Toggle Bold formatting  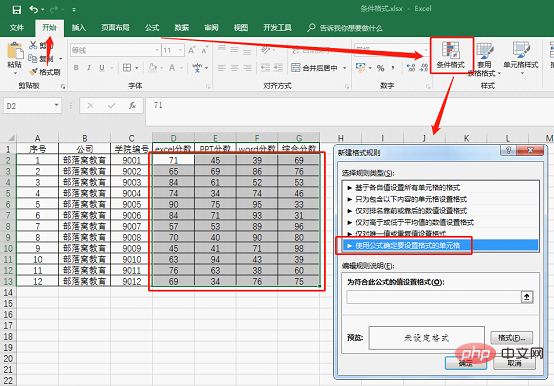tap(76, 67)
